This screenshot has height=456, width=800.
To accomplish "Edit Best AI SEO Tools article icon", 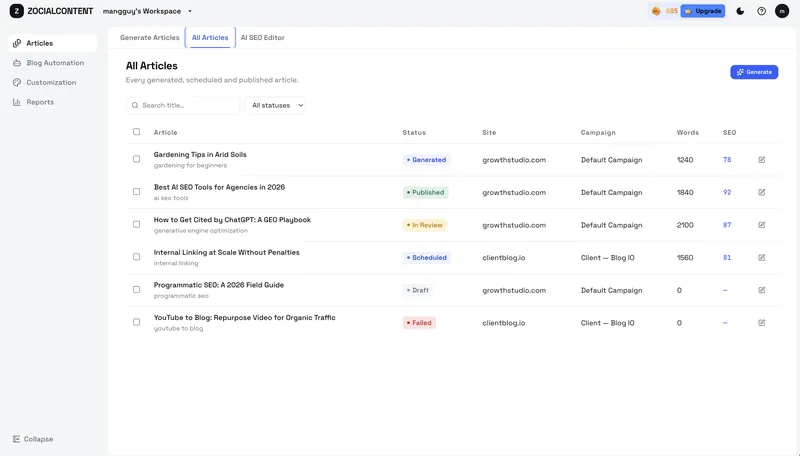I will coord(762,192).
